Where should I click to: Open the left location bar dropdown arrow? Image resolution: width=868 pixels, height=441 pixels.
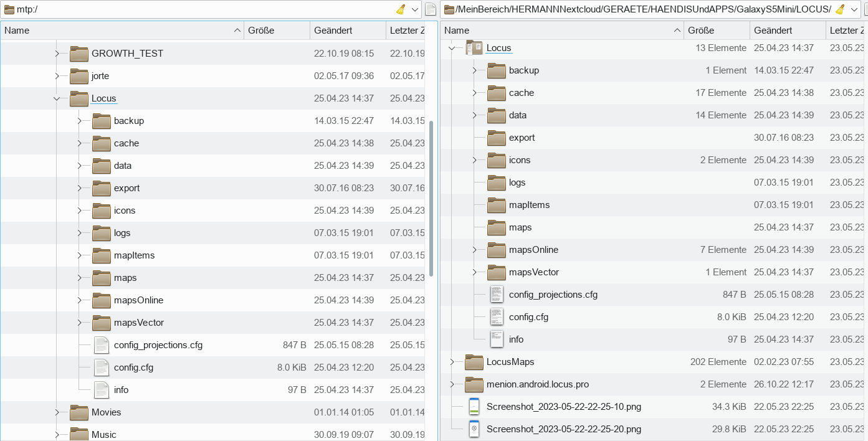tap(416, 9)
